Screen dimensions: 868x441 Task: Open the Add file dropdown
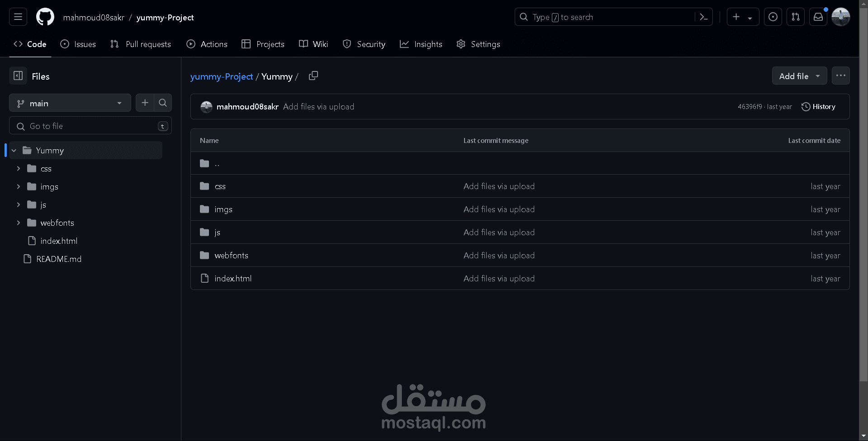point(800,76)
